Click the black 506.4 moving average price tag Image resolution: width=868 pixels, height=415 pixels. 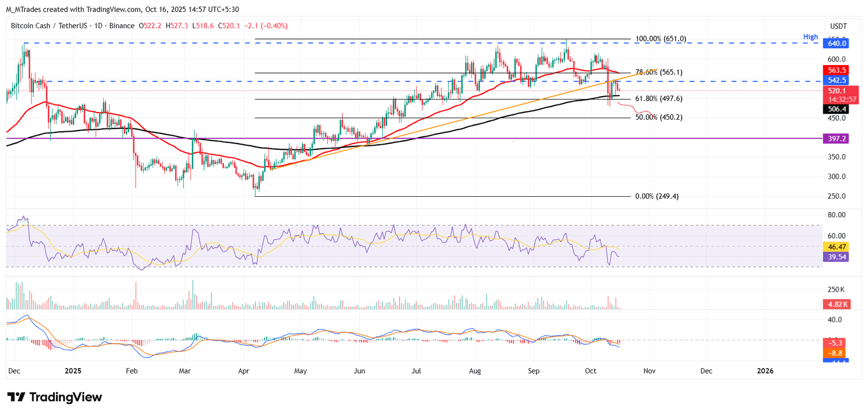(x=836, y=109)
